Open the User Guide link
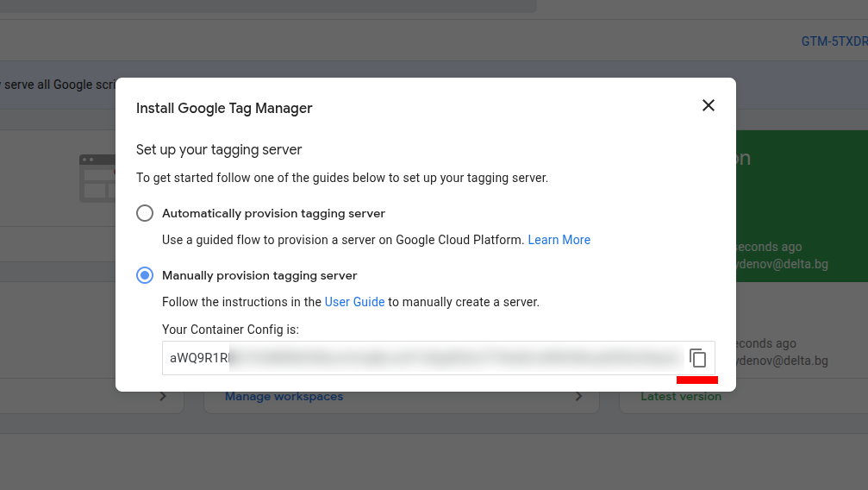The height and width of the screenshot is (490, 868). pos(354,302)
